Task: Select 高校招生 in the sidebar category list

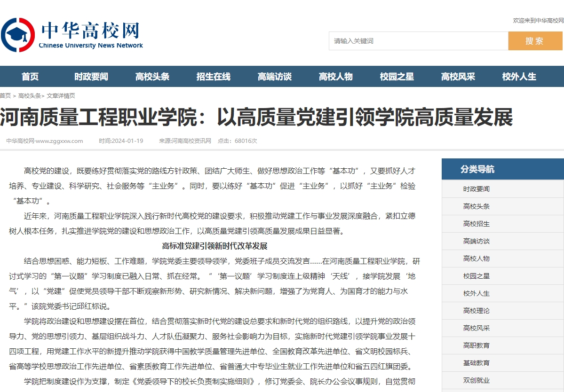Action: click(476, 224)
